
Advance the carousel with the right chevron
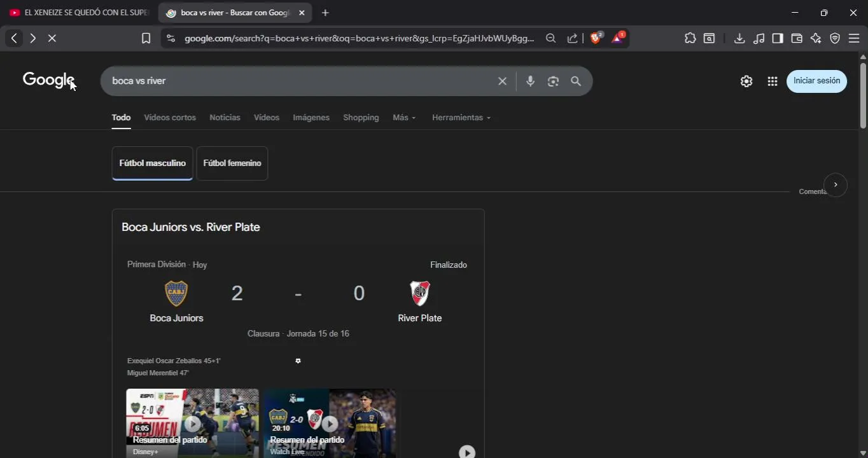(836, 185)
